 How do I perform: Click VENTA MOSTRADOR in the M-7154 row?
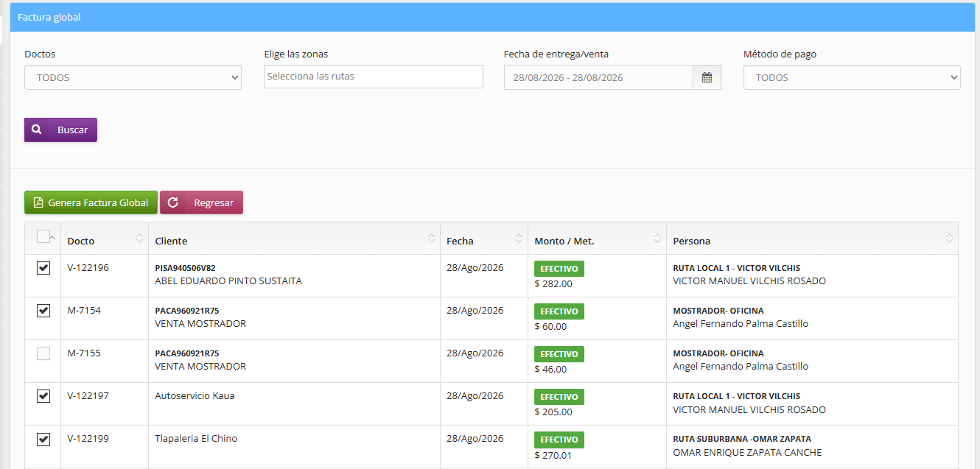click(200, 324)
